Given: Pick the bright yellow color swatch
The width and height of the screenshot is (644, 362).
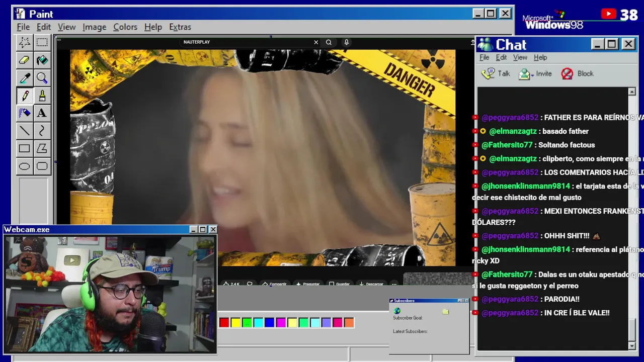Looking at the screenshot, I should tap(235, 322).
